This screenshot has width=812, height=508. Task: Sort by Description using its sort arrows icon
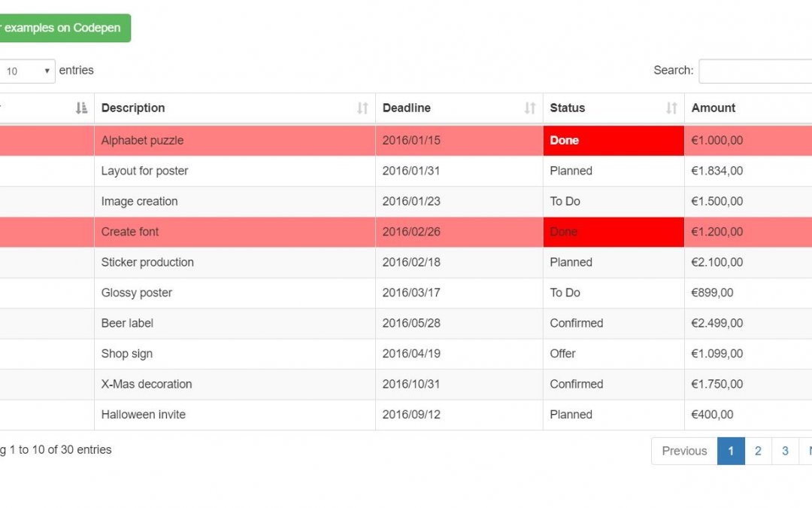pos(363,108)
